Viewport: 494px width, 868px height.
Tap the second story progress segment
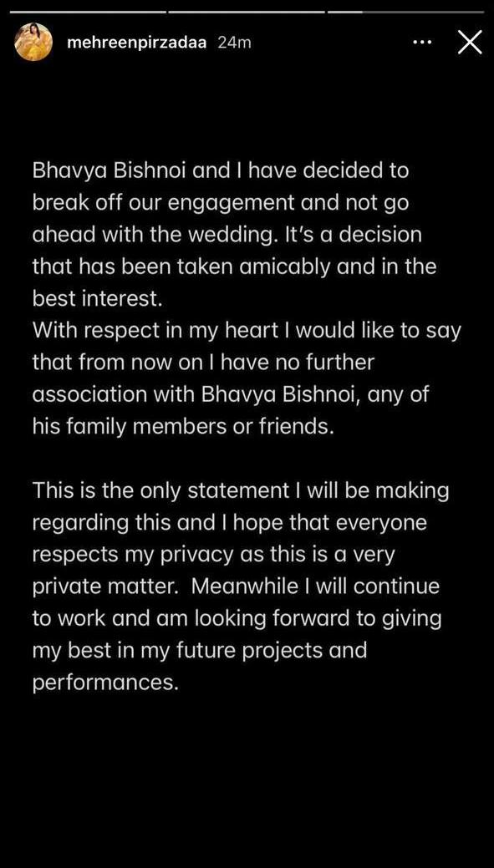246,12
